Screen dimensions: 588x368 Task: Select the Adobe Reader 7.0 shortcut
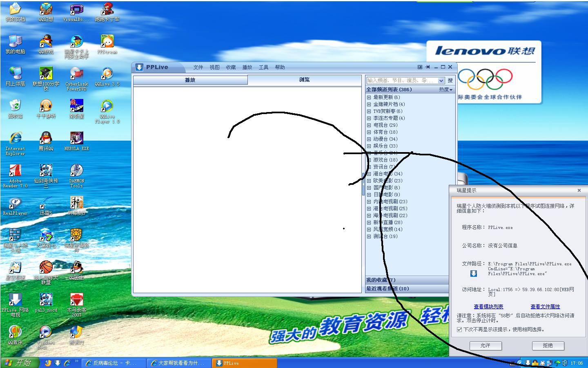[x=15, y=176]
